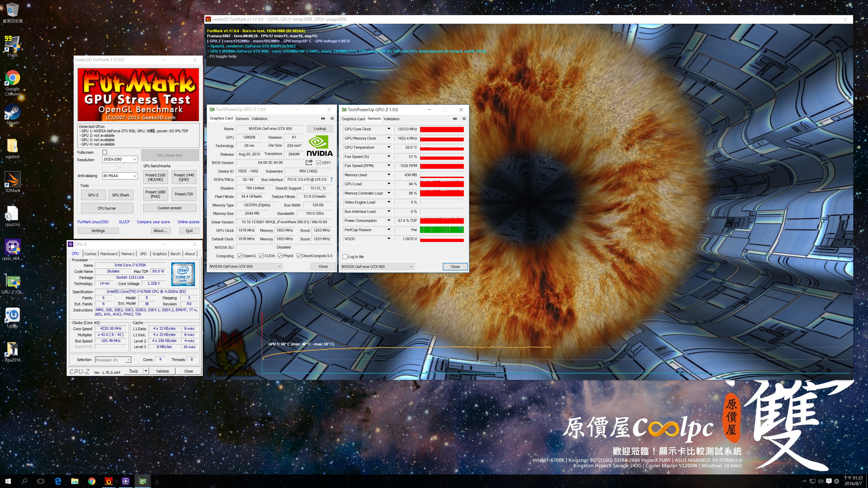
Task: Select the cpuz_x64 desktop icon
Action: click(12, 250)
